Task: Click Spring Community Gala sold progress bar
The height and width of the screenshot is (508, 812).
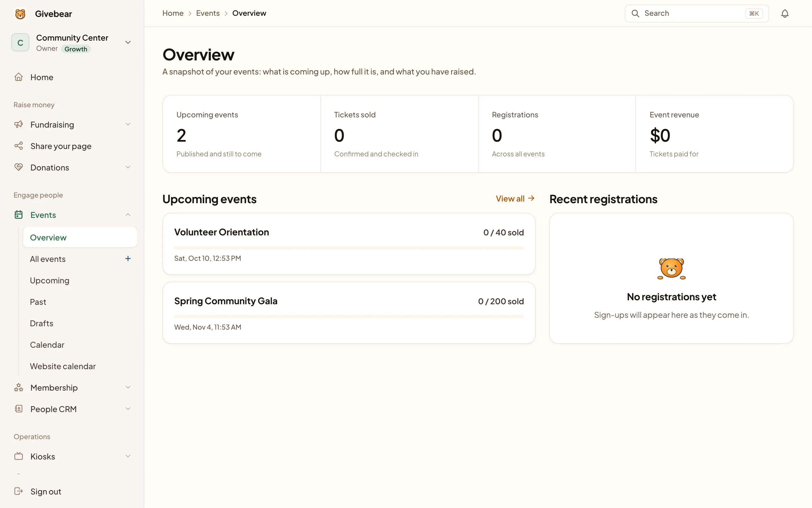Action: pos(348,317)
